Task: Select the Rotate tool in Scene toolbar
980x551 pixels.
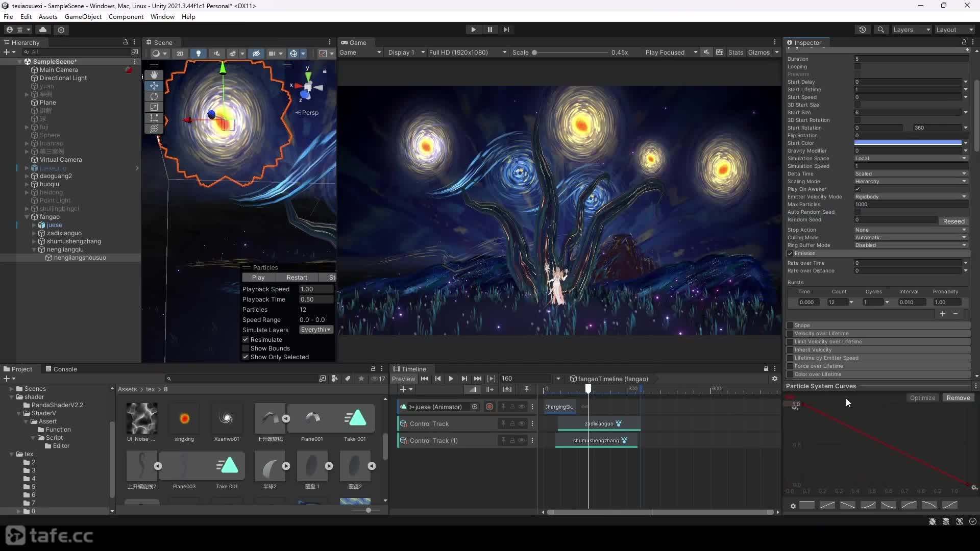Action: click(154, 96)
